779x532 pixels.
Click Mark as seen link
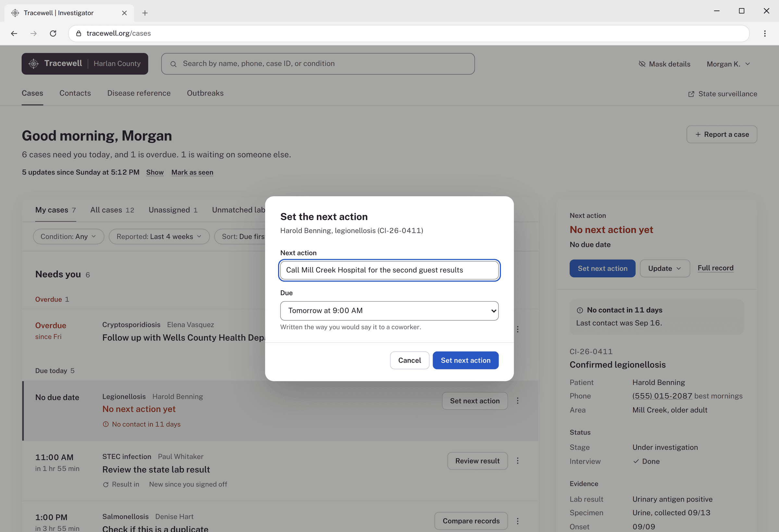pyautogui.click(x=192, y=172)
